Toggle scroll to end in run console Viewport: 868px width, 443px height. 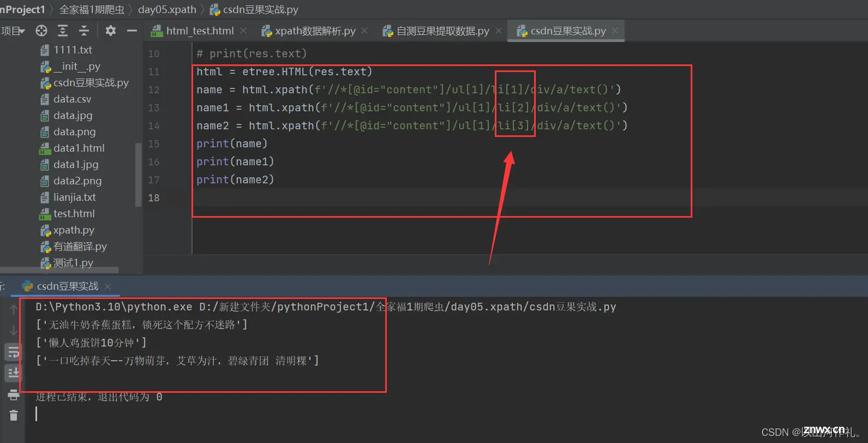14,373
